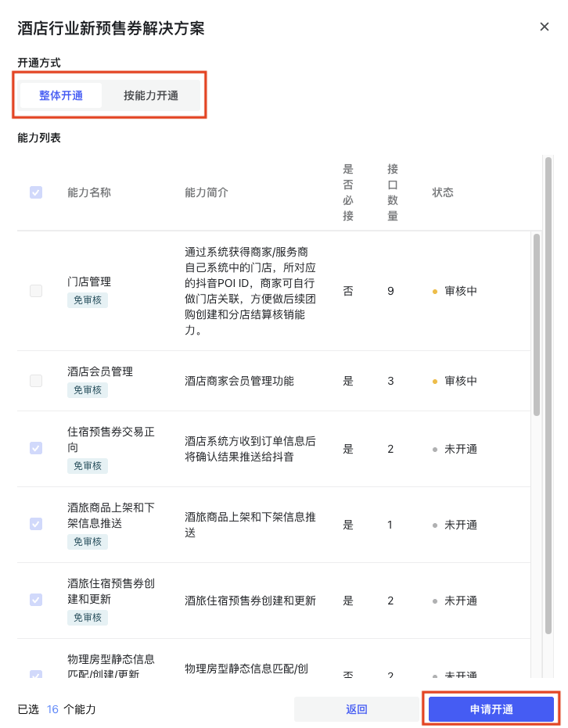The image size is (568, 728).
Task: Toggle 酒旅住宿预售券创建和更新 checkbox
Action: coord(36,600)
